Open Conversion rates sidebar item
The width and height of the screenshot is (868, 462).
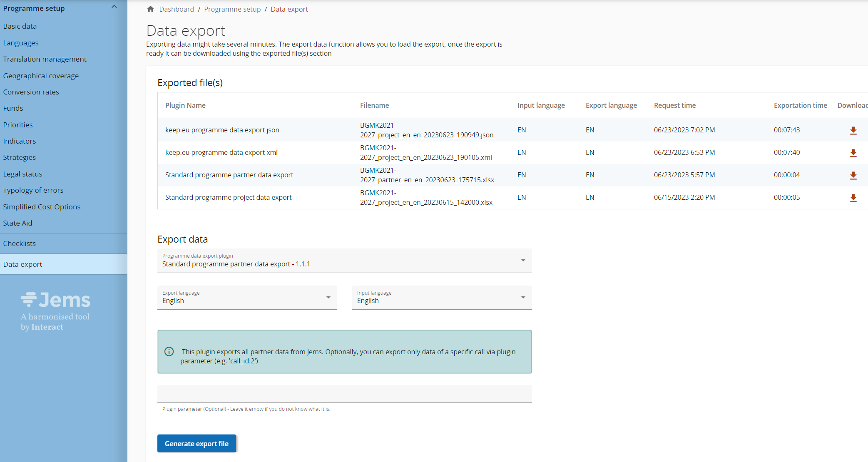coord(31,92)
